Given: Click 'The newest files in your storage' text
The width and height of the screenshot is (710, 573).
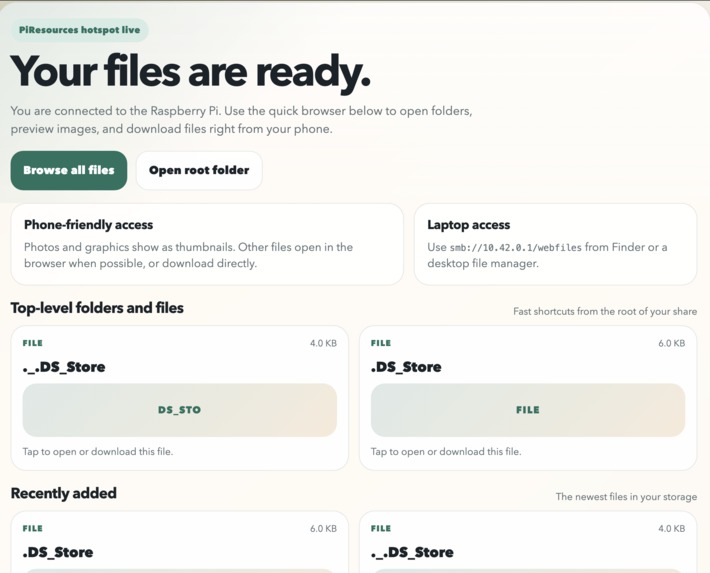Looking at the screenshot, I should click(626, 497).
